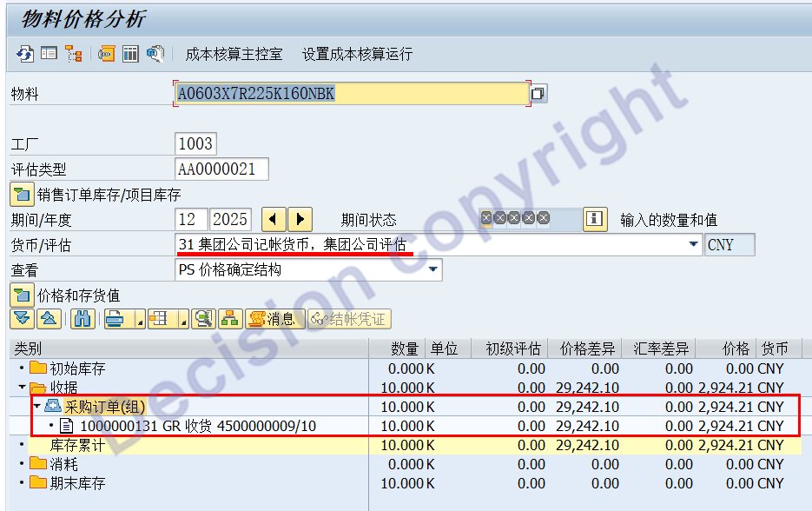The image size is (812, 511).
Task: Open 成本核算主控室 from the toolbar
Action: (234, 54)
